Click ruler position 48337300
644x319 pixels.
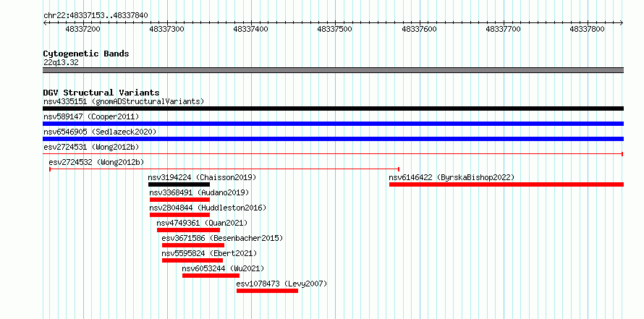[166, 29]
